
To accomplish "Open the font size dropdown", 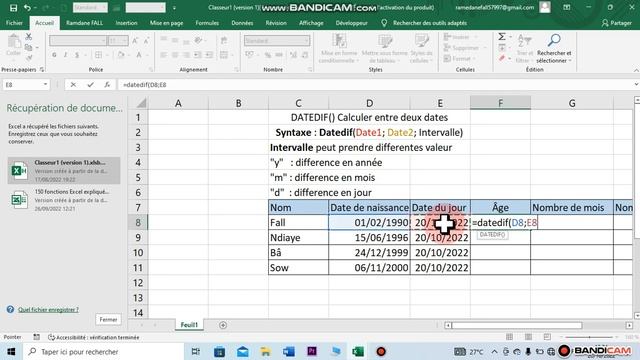I will pyautogui.click(x=125, y=40).
